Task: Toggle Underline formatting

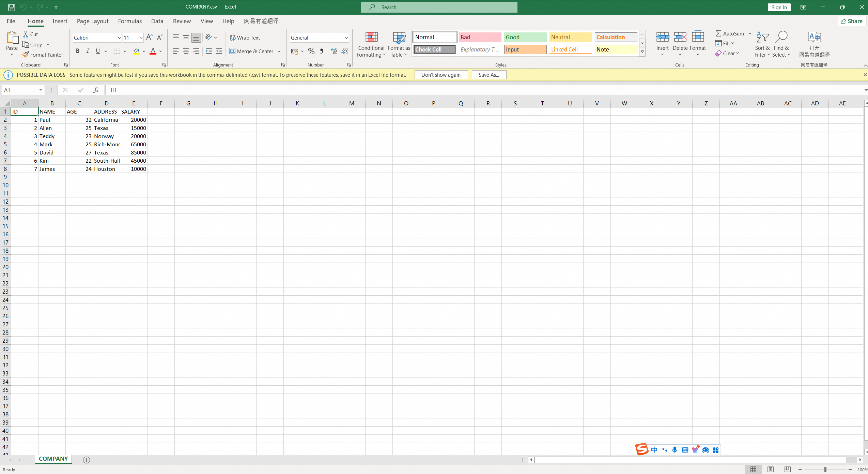Action: tap(98, 51)
